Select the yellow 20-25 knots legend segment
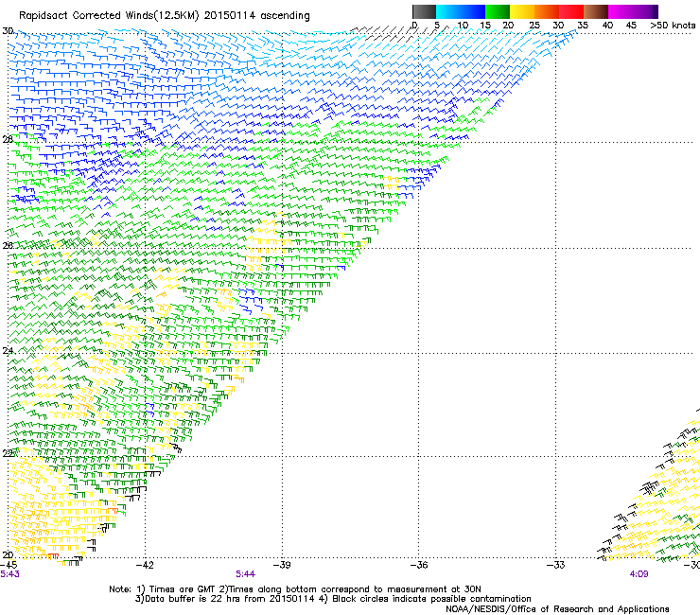Viewport: 700px width, 615px height. [522, 11]
